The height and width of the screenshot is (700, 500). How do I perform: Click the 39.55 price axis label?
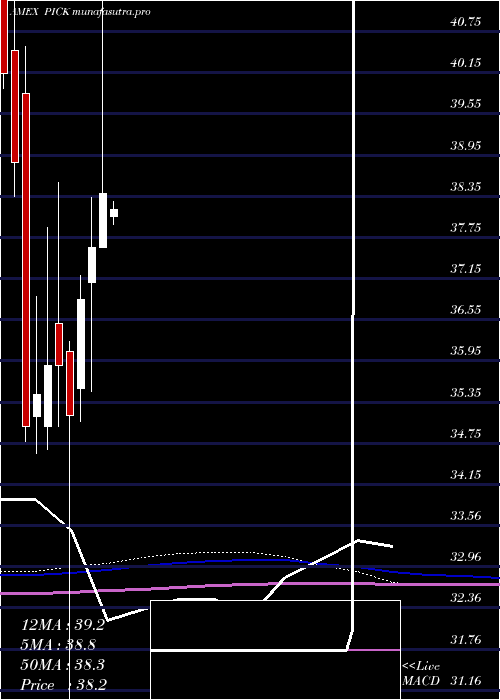[x=466, y=104]
